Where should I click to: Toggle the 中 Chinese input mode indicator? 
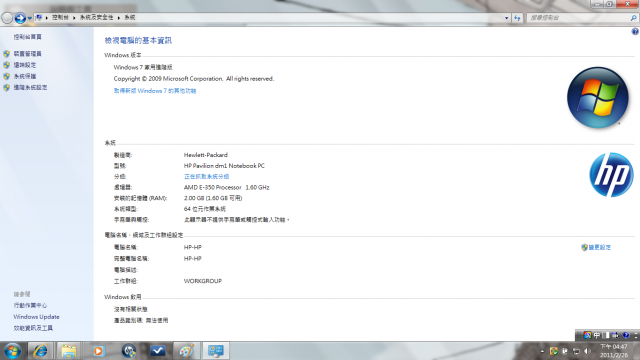(597, 335)
